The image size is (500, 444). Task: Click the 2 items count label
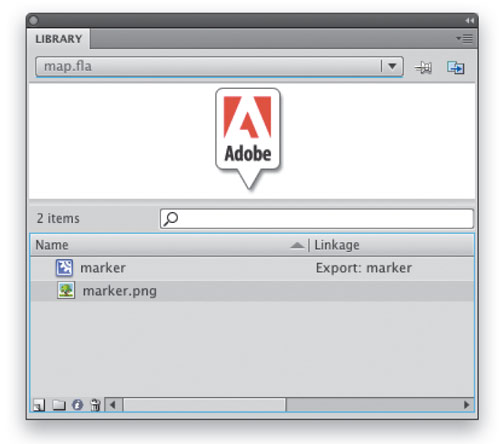click(x=58, y=219)
